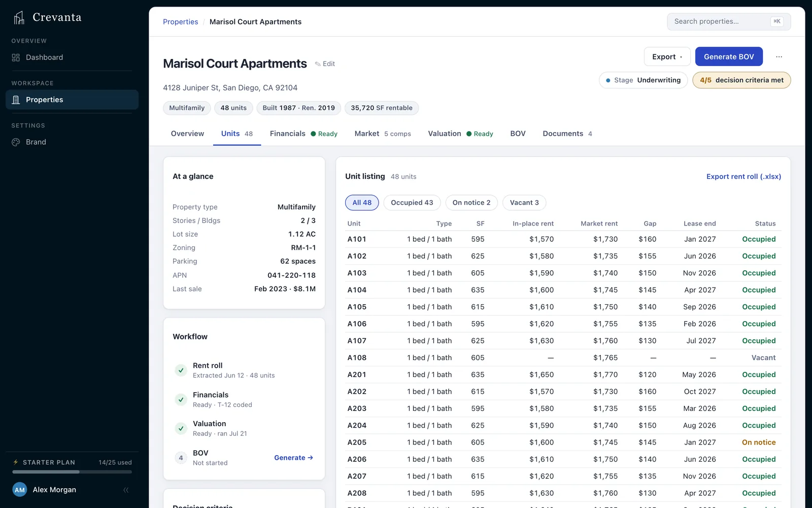Click the $1,770 market rent value

click(605, 375)
